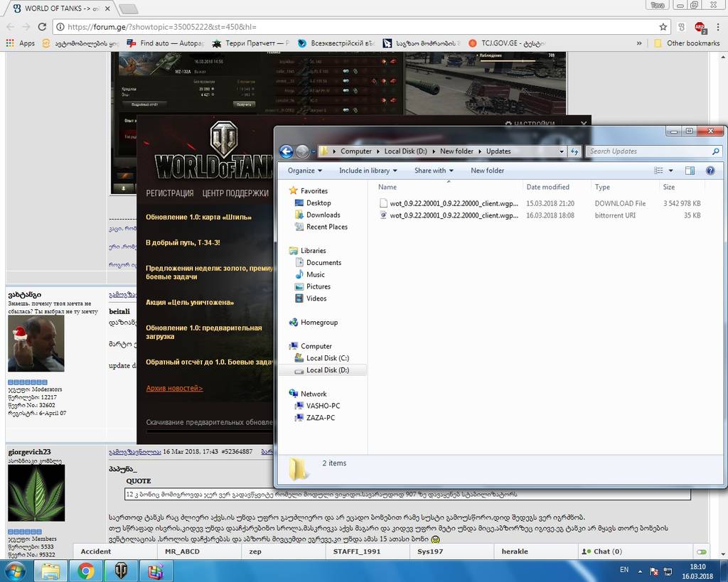Click the change view icon in Explorer
The width and height of the screenshot is (728, 582).
tap(658, 171)
